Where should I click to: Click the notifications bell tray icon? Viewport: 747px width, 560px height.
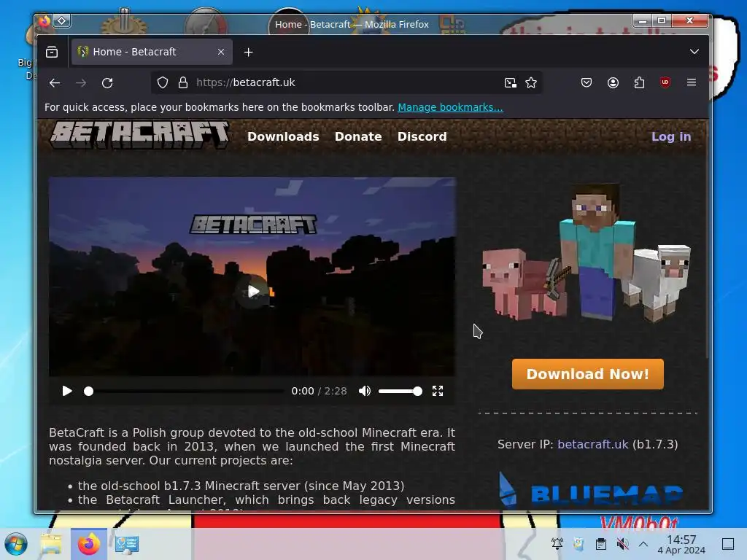coord(557,543)
